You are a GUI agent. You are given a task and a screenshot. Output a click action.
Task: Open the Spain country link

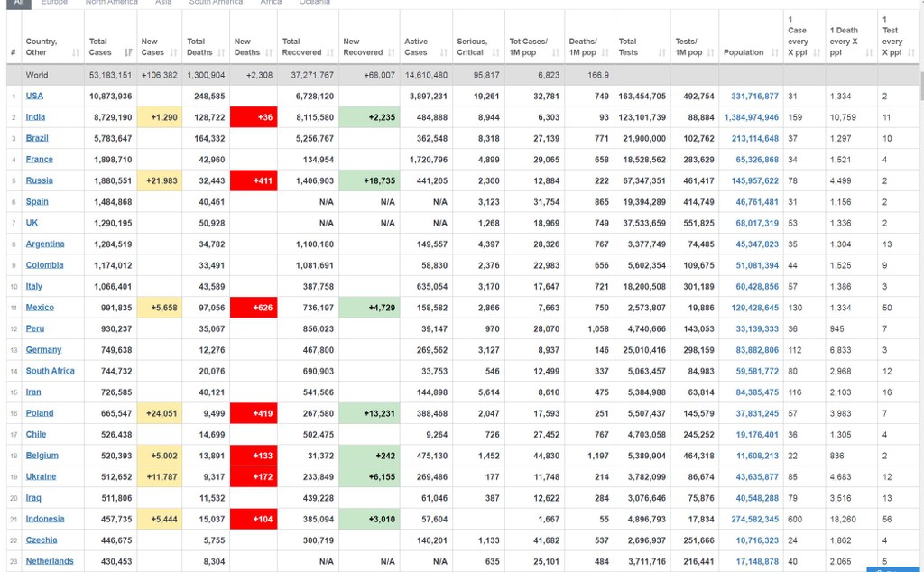pyautogui.click(x=37, y=202)
